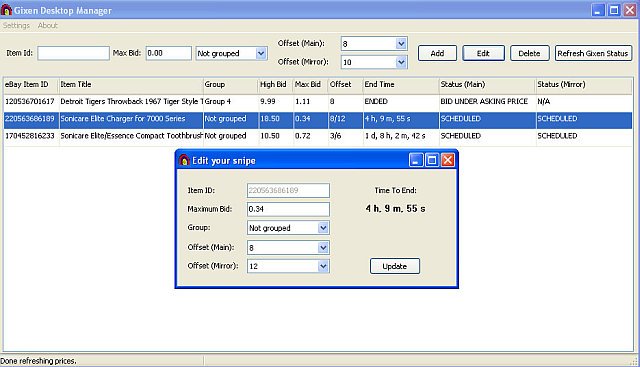This screenshot has height=367, width=640.
Task: Click the Group column header
Action: pos(231,85)
